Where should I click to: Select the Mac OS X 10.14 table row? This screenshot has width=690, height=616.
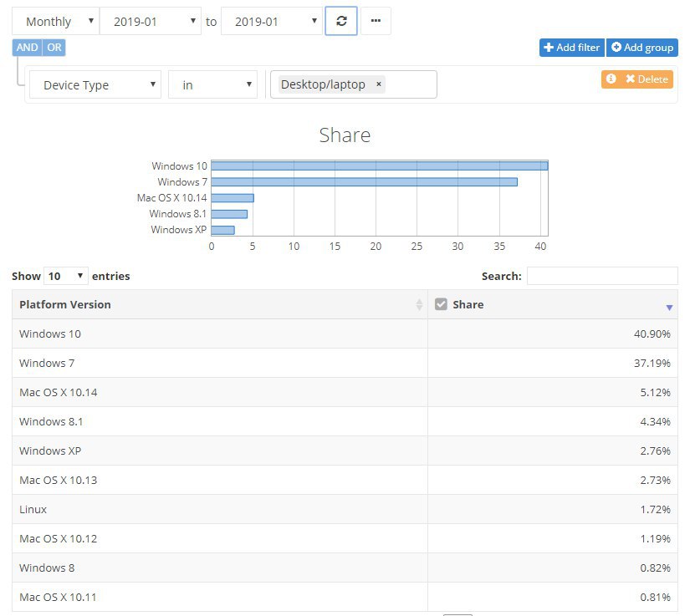[345, 392]
